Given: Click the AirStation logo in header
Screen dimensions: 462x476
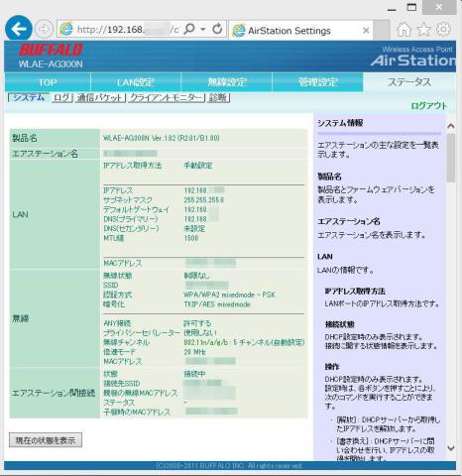Looking at the screenshot, I should pyautogui.click(x=413, y=60).
